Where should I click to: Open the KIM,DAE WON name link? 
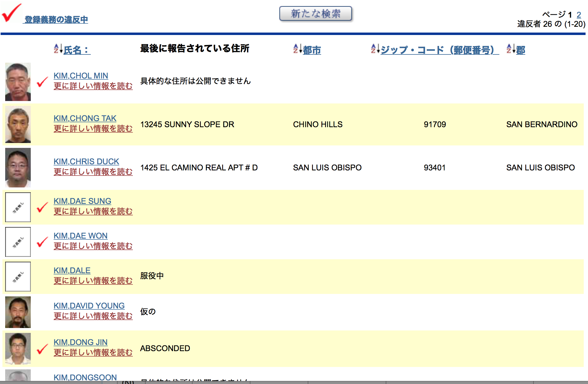pos(80,236)
